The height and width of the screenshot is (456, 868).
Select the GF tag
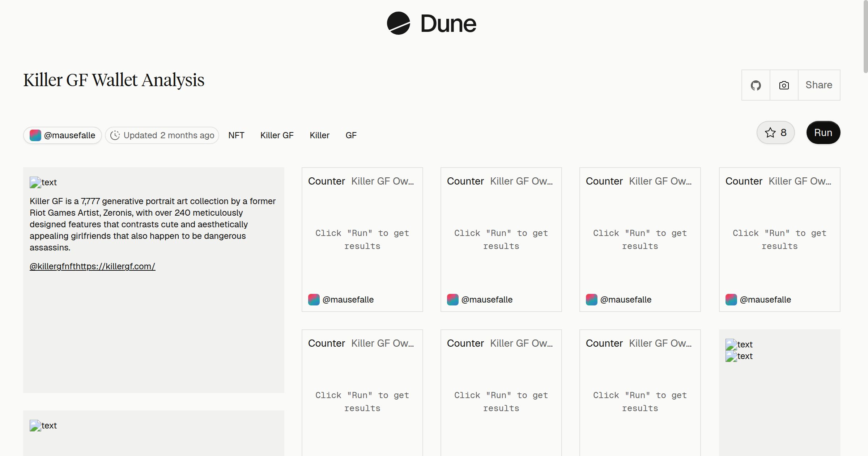[351, 135]
